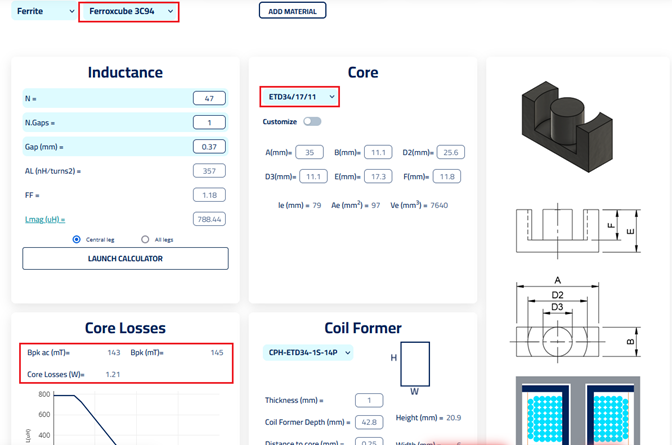The width and height of the screenshot is (672, 445).
Task: Click the Bpk ac (mT) value 143
Action: click(114, 352)
